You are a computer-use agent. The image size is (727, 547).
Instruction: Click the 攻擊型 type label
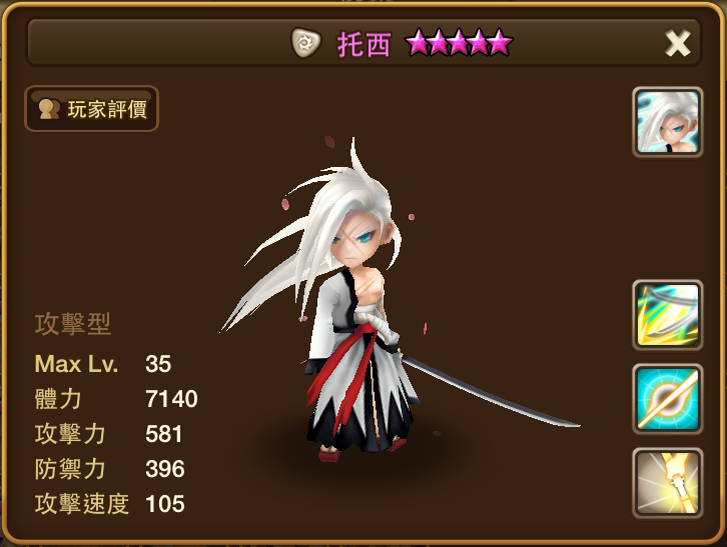(x=73, y=324)
